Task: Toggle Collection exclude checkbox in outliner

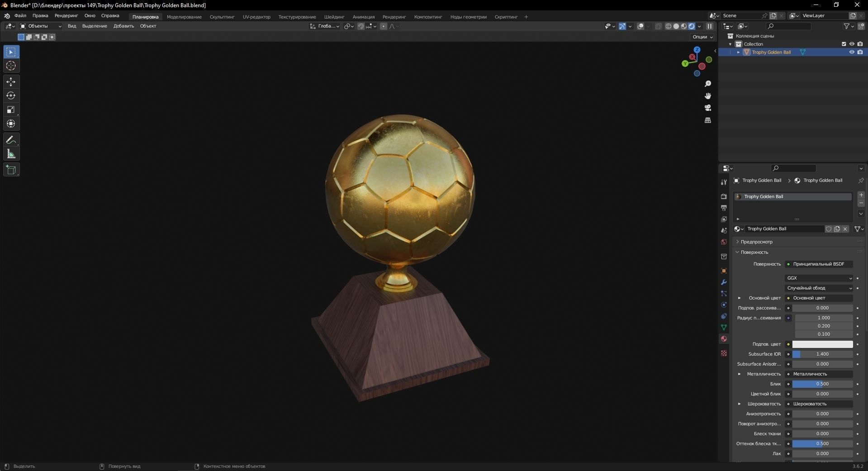Action: click(x=844, y=44)
